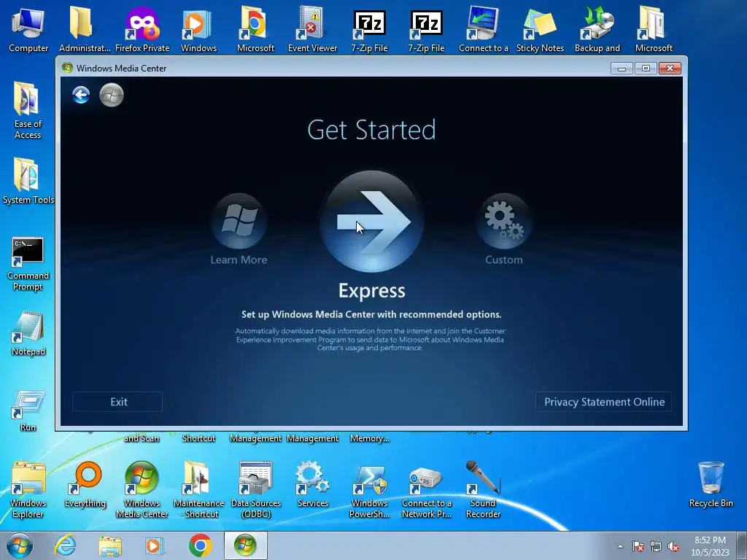Minimize the Windows Media Center window
Viewport: 747px width, 560px height.
pyautogui.click(x=622, y=68)
